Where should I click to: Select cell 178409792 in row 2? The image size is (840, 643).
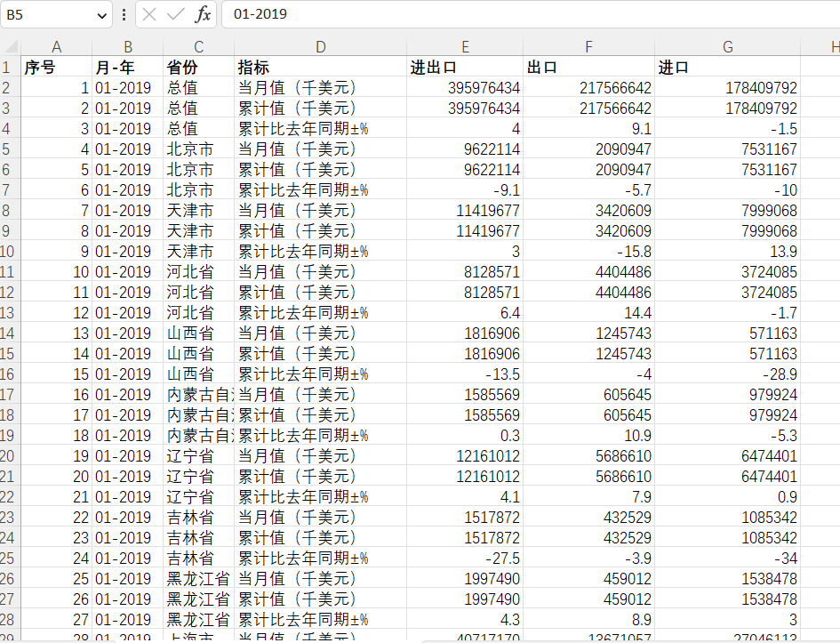(x=727, y=88)
